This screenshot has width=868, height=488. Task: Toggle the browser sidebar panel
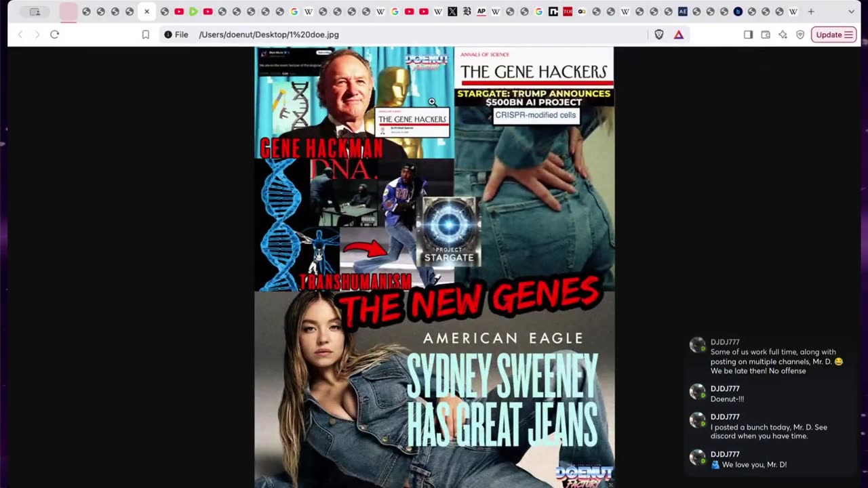click(748, 35)
